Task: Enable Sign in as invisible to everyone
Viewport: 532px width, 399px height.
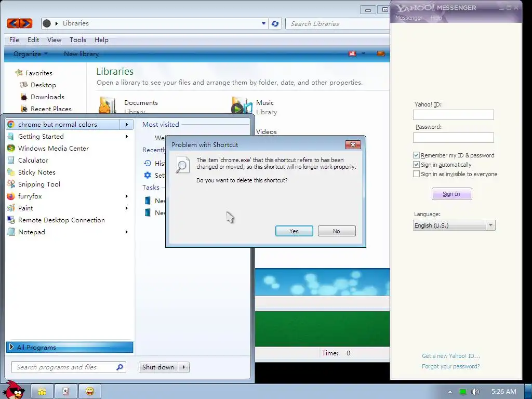Action: pos(416,174)
